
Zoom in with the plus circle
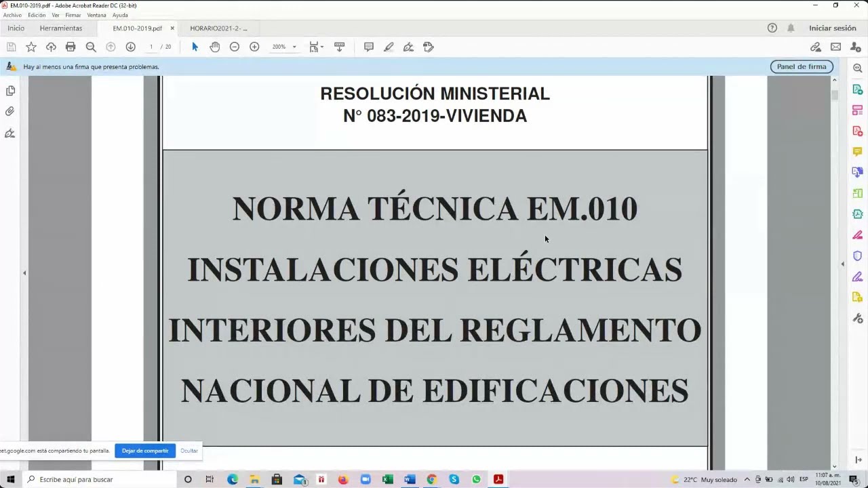pyautogui.click(x=254, y=47)
